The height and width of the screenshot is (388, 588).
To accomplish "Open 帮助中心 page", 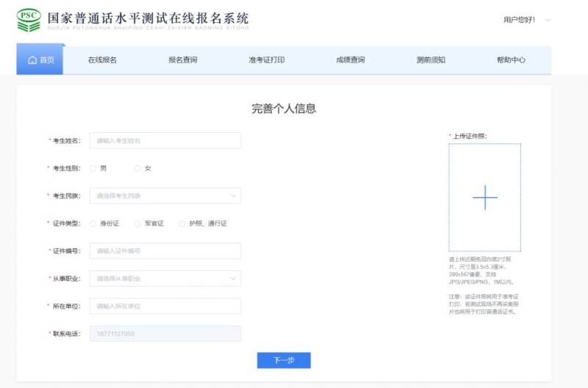I will (511, 60).
